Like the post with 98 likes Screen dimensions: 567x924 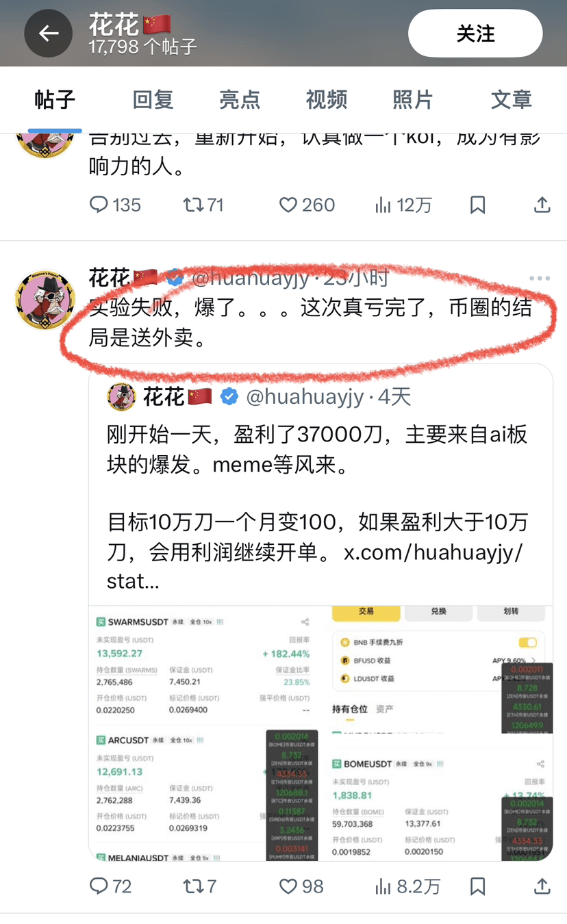click(301, 886)
